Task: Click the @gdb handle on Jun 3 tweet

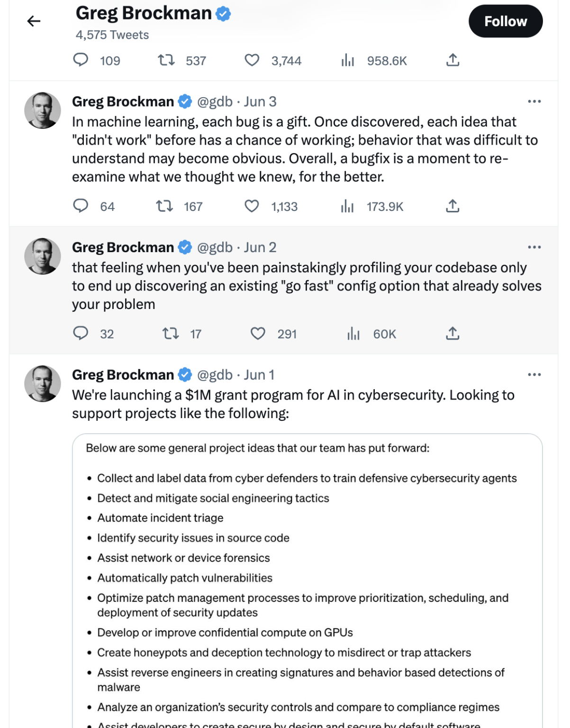Action: 215,101
